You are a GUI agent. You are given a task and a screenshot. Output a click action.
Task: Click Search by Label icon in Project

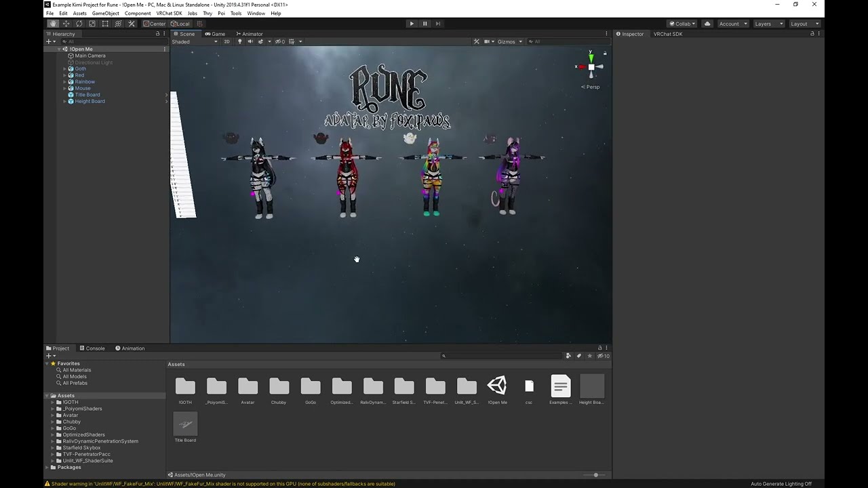[x=578, y=356]
